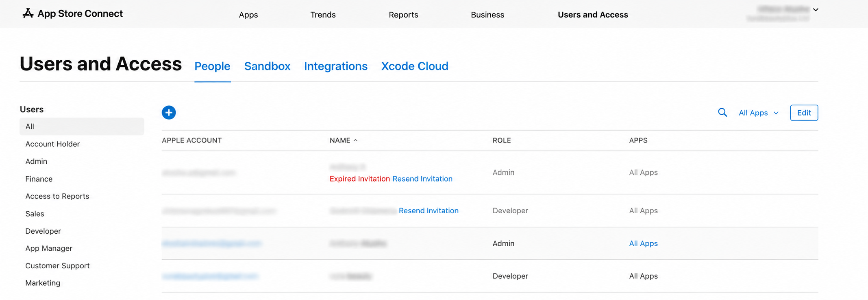868x300 pixels.
Task: Resend invitation for the expired Admin invite
Action: 422,179
